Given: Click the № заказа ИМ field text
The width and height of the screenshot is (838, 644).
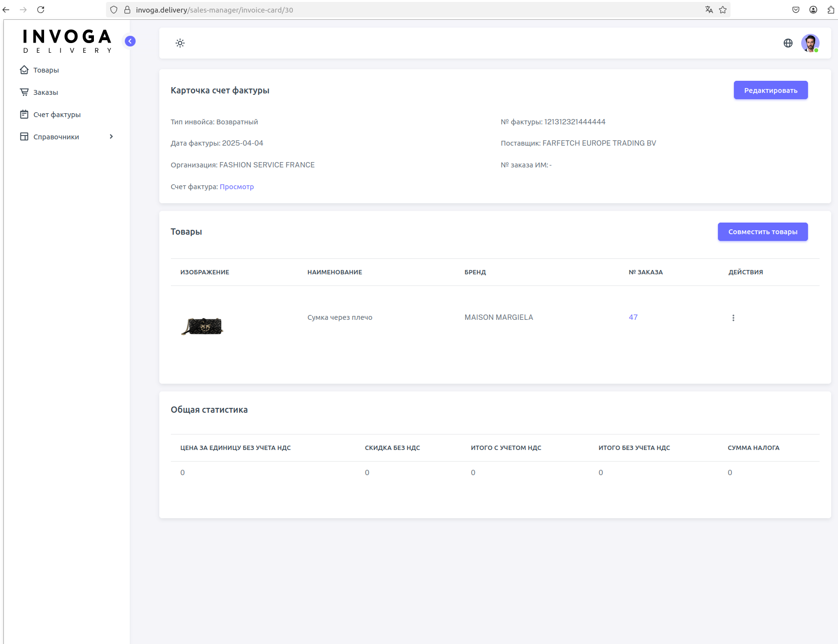Looking at the screenshot, I should click(526, 165).
